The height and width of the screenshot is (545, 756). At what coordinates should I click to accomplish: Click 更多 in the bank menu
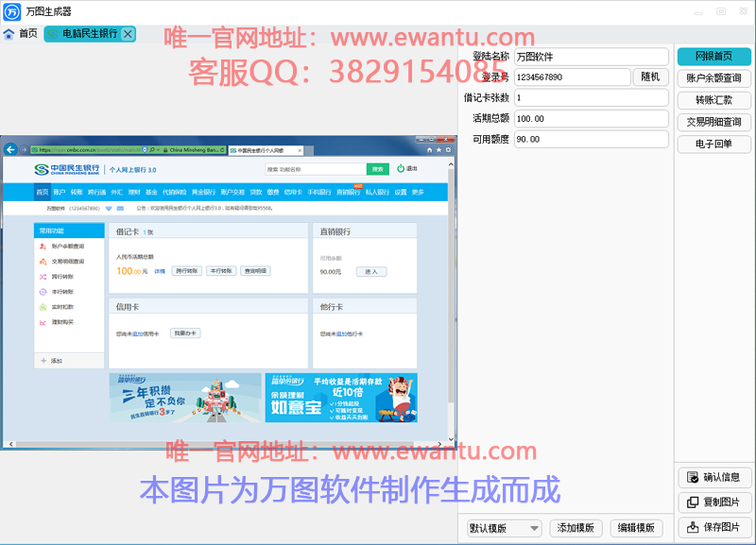coord(418,193)
